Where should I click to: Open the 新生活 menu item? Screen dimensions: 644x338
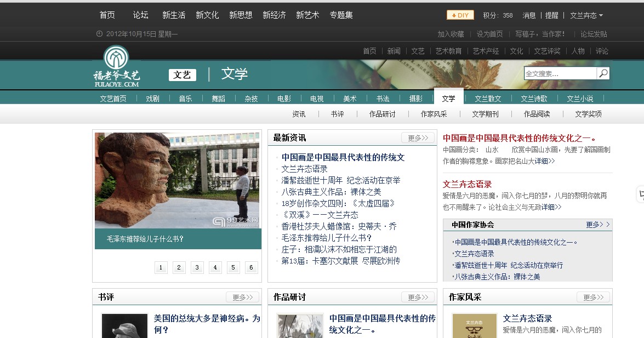[174, 15]
